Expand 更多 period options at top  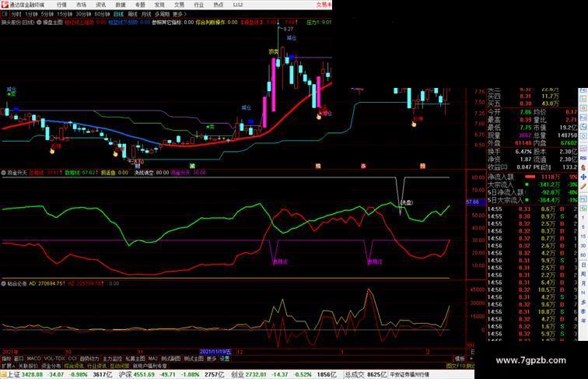(x=179, y=14)
